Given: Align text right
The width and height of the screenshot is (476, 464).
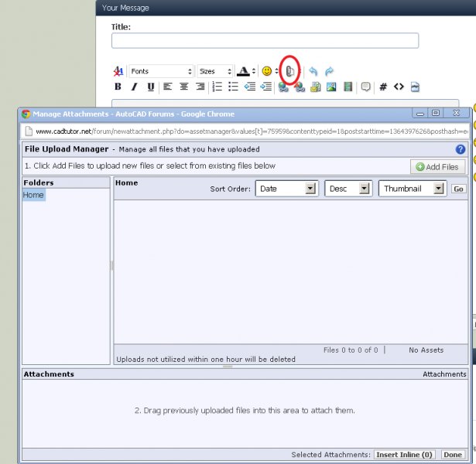Looking at the screenshot, I should 200,87.
